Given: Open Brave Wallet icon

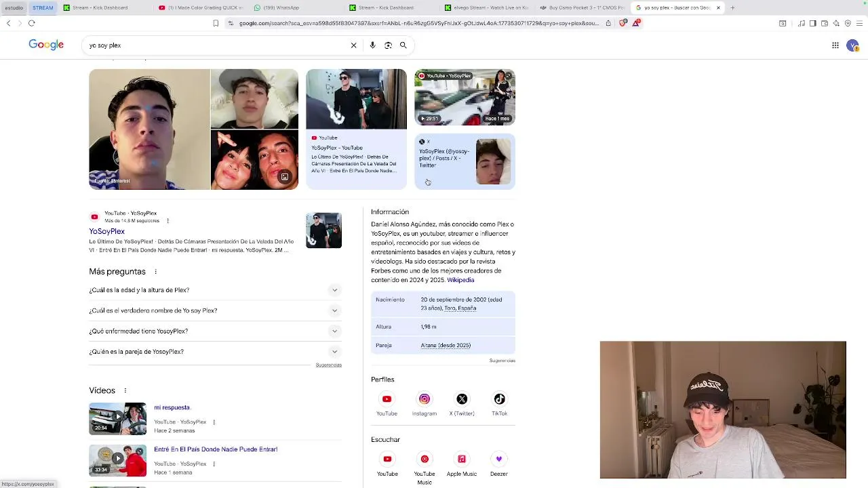Looking at the screenshot, I should (x=825, y=23).
